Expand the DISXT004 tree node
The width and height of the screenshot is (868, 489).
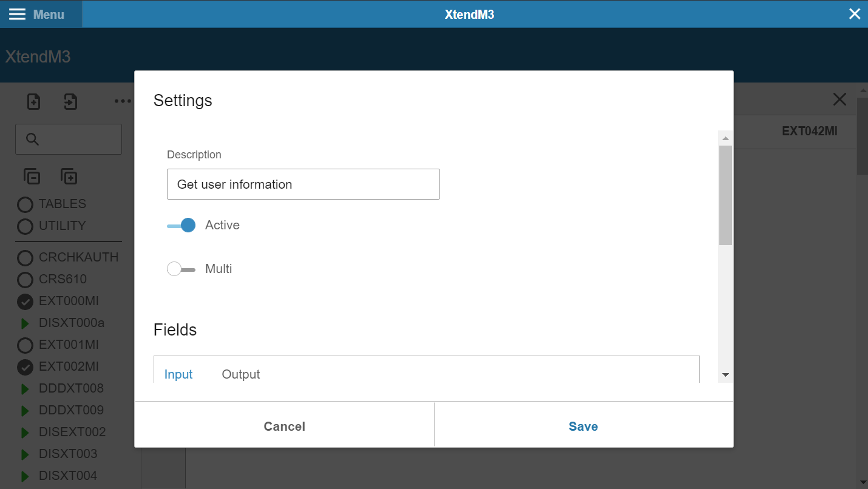coord(25,476)
